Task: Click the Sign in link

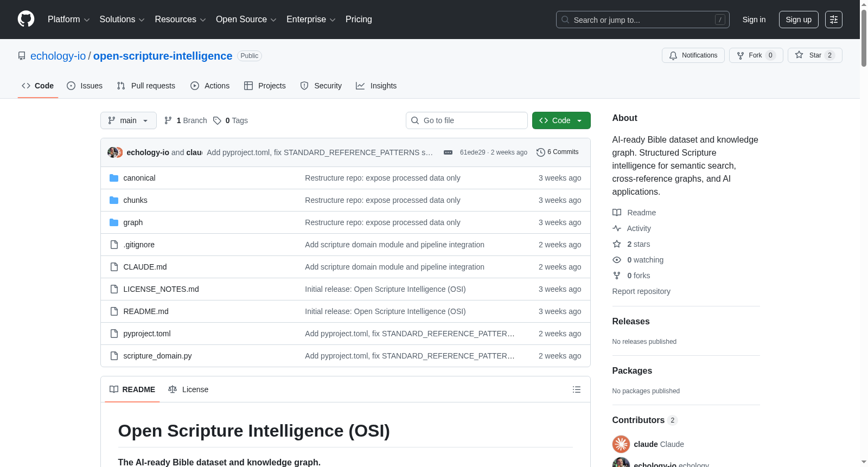Action: point(754,20)
